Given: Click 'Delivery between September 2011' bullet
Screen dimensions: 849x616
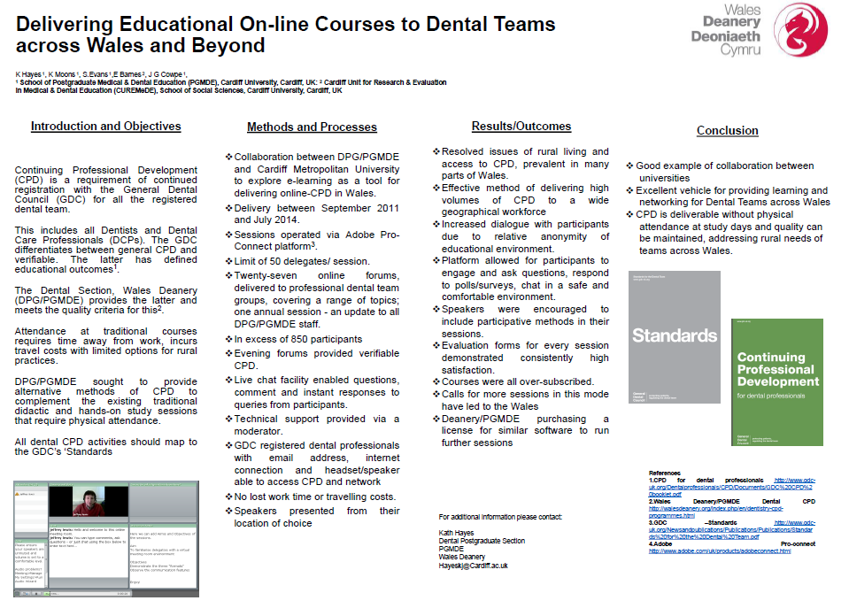Looking at the screenshot, I should 313,214.
